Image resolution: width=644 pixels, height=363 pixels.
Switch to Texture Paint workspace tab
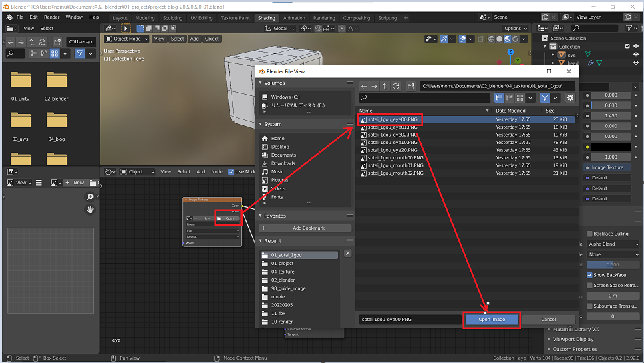[x=235, y=18]
